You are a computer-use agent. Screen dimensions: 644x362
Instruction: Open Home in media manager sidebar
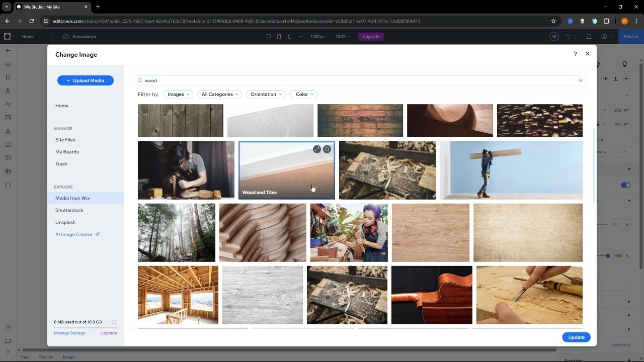pyautogui.click(x=62, y=106)
